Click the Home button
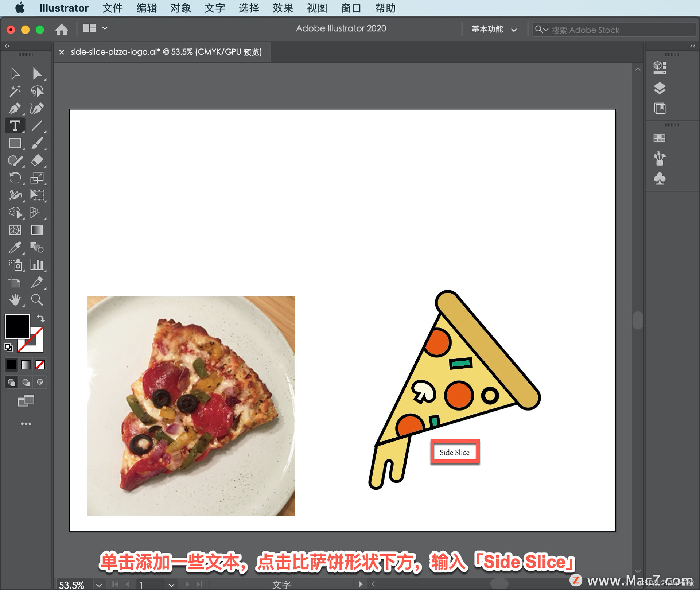700x590 pixels. pyautogui.click(x=62, y=29)
